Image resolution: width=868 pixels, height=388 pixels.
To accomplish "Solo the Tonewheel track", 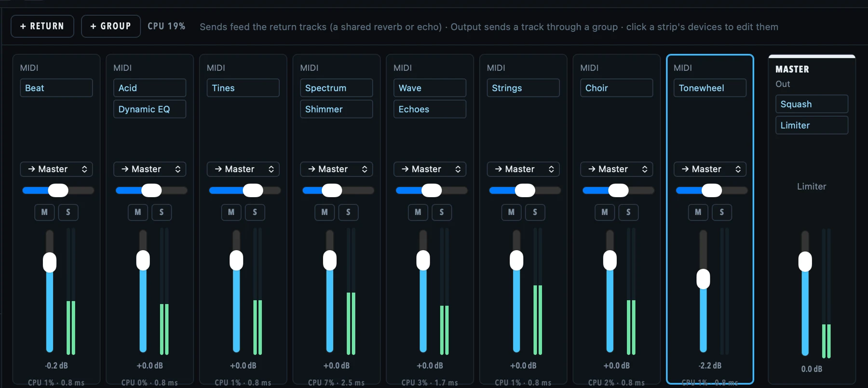I will coord(721,212).
